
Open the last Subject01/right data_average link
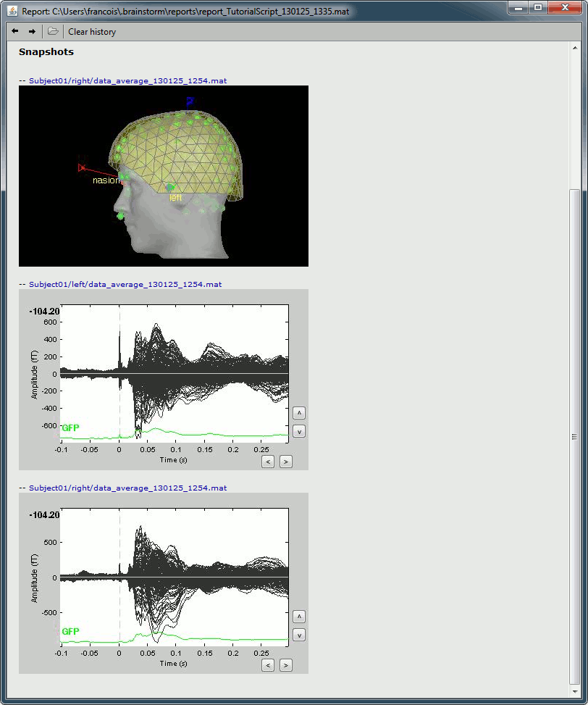127,488
